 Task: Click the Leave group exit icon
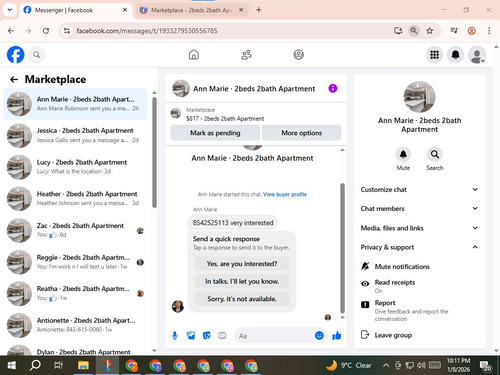pyautogui.click(x=365, y=334)
